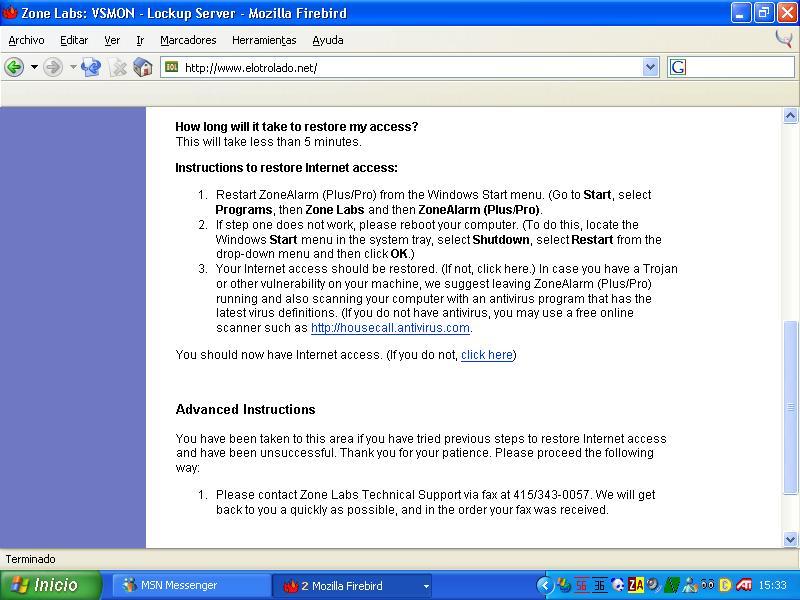Image resolution: width=800 pixels, height=600 pixels.
Task: Open the ATI control panel tray icon
Action: 744,585
